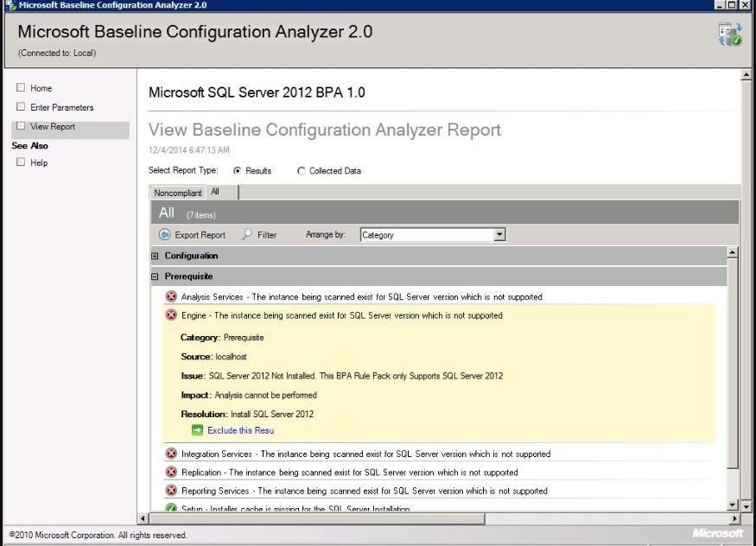Click the green check icon beside Setup
The width and height of the screenshot is (756, 546).
171,507
